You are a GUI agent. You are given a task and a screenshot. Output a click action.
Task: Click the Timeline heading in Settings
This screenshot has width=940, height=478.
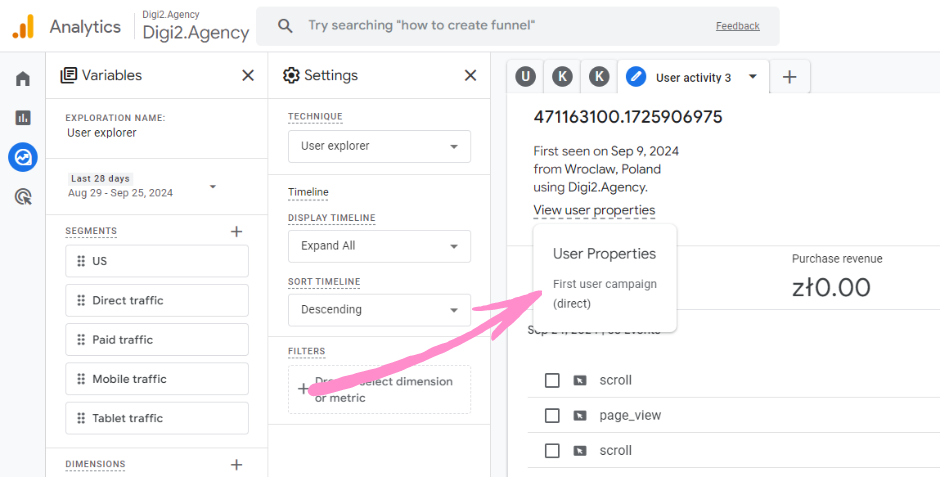pyautogui.click(x=308, y=193)
